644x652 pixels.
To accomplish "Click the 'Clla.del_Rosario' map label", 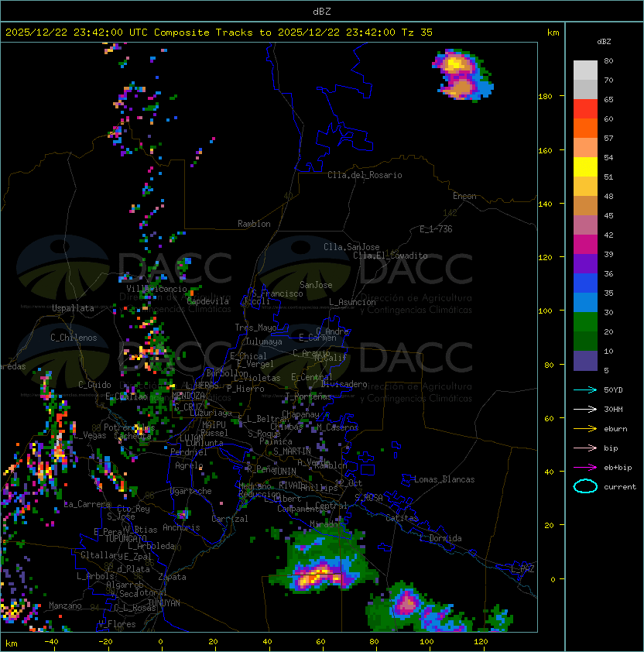I will 365,175.
